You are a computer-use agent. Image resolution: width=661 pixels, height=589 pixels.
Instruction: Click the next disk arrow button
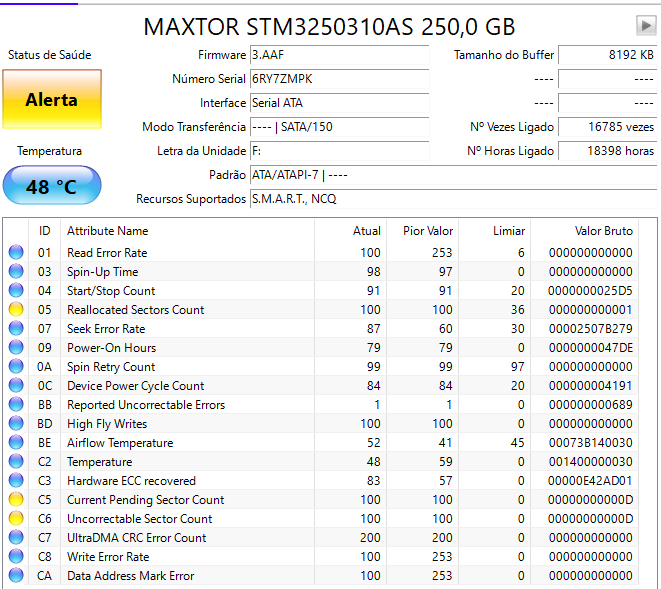coord(646,25)
